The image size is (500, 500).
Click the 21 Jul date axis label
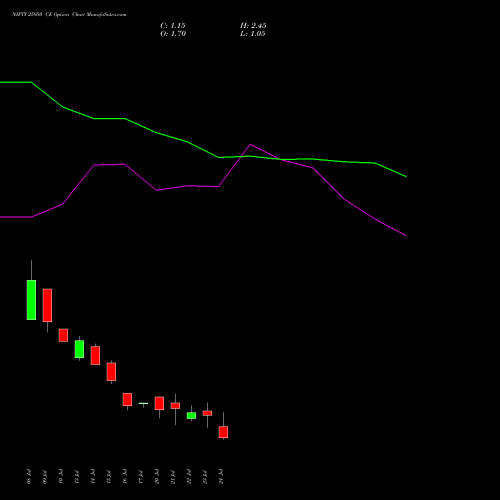click(173, 477)
